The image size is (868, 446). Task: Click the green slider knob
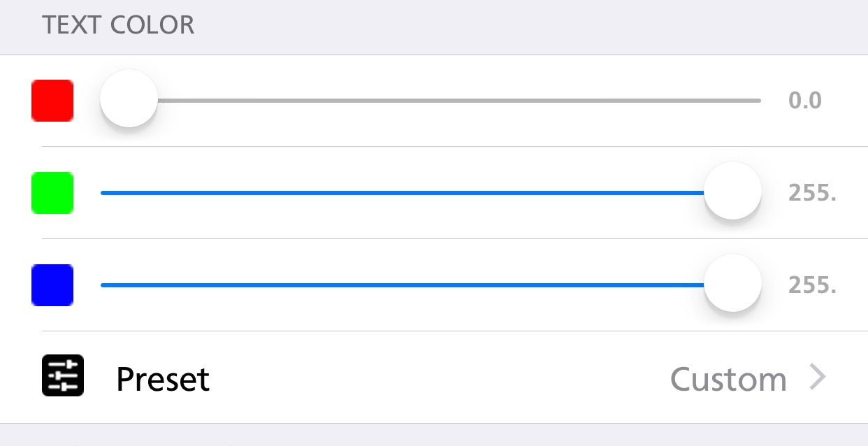[732, 191]
